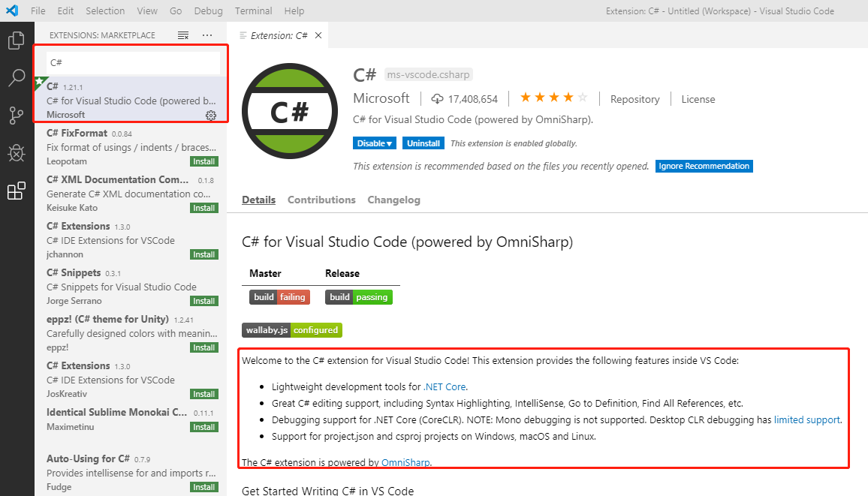This screenshot has height=496, width=868.
Task: Open the Extensions view icon
Action: tap(16, 191)
